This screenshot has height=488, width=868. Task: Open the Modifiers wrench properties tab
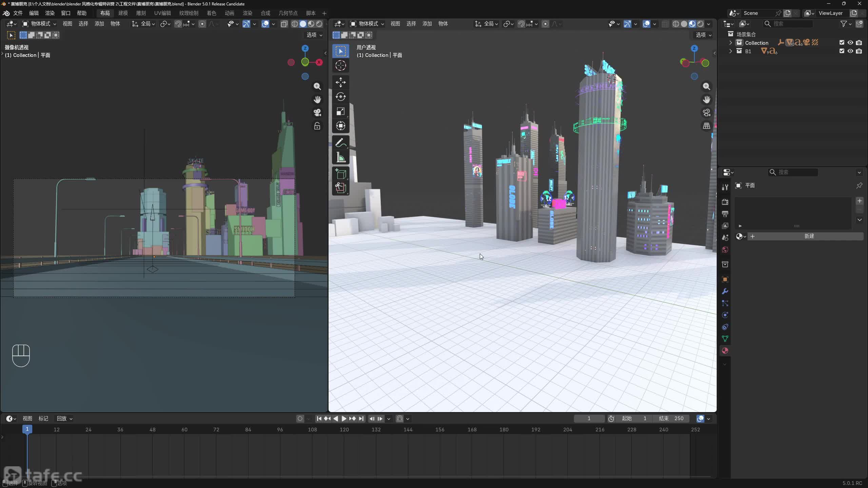tap(725, 291)
